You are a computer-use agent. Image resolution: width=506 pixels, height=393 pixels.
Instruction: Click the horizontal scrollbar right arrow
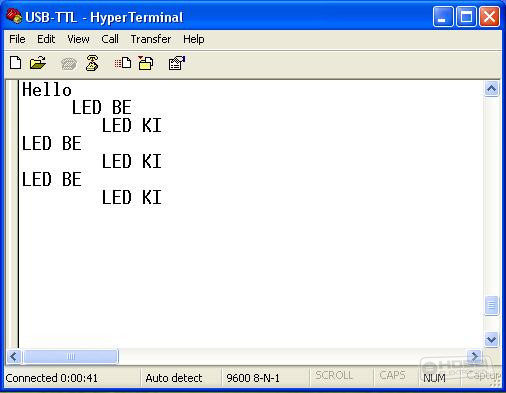click(x=475, y=356)
